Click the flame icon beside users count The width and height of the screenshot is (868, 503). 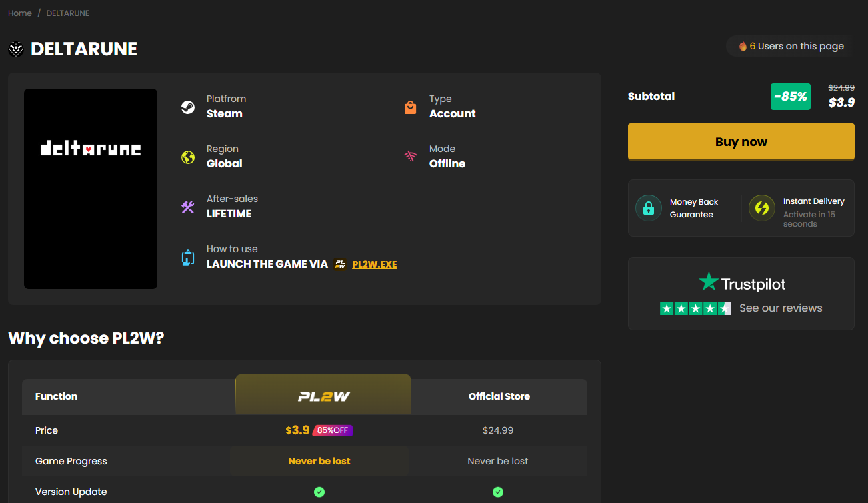click(x=743, y=46)
